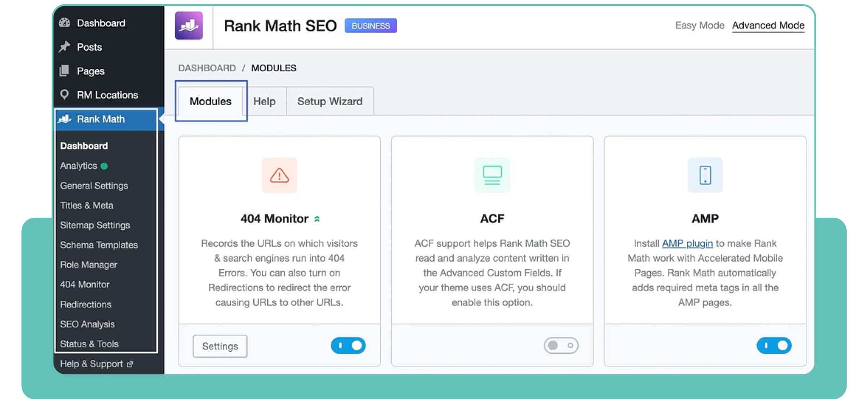Open the Analytics submenu item

[78, 166]
